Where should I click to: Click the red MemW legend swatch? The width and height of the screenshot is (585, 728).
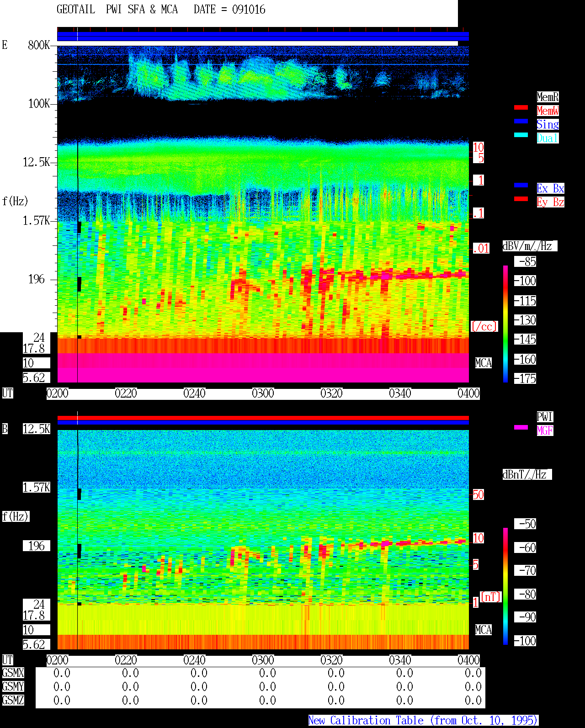coord(521,107)
